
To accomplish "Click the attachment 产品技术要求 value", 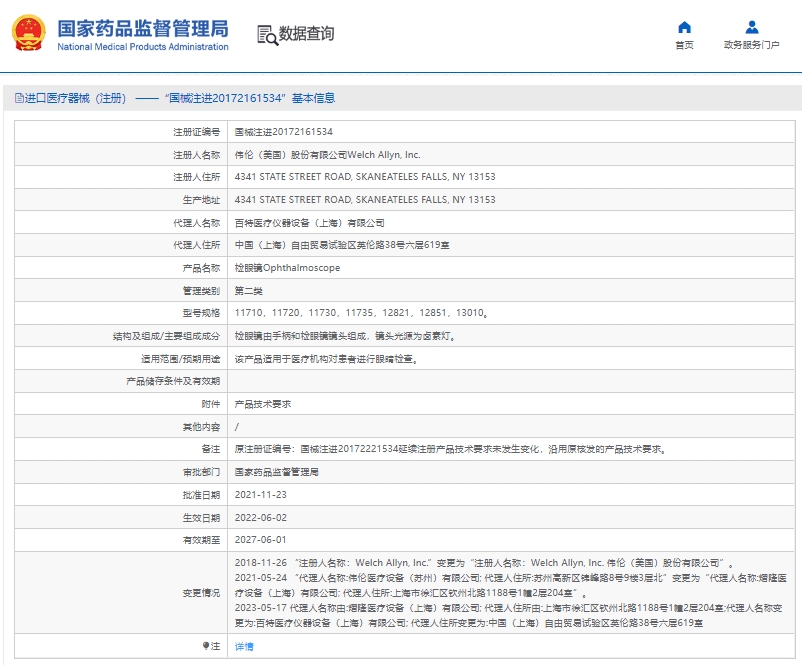I will click(262, 404).
